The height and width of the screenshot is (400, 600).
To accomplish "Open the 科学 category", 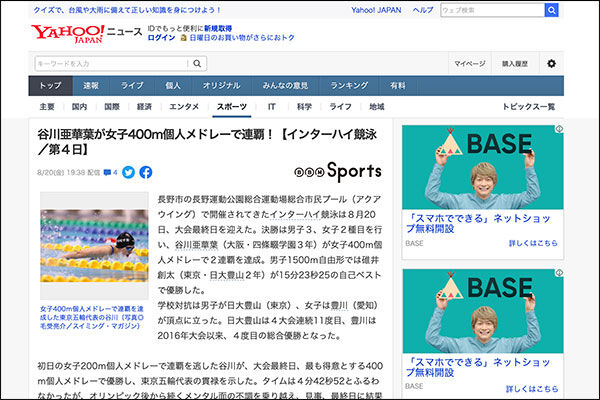I will click(x=304, y=107).
